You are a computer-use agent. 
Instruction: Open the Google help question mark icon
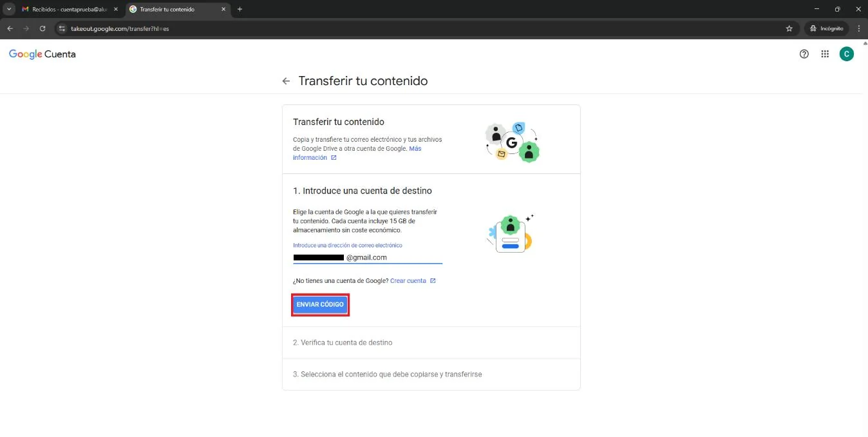pyautogui.click(x=804, y=54)
